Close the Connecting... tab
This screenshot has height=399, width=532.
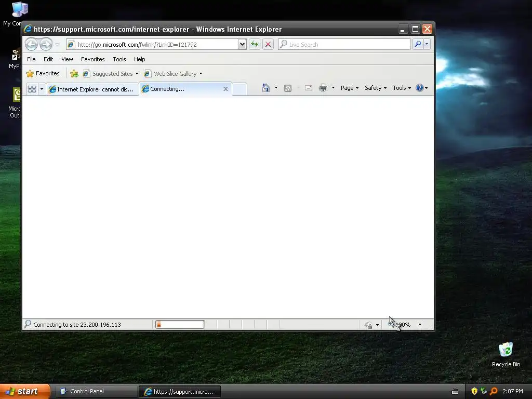click(225, 89)
